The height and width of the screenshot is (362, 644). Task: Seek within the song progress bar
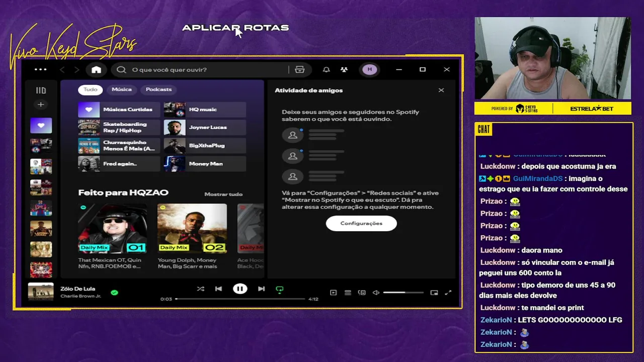point(240,299)
